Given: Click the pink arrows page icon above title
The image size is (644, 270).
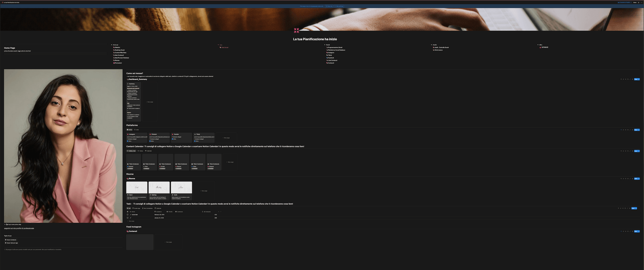Looking at the screenshot, I should click(296, 30).
